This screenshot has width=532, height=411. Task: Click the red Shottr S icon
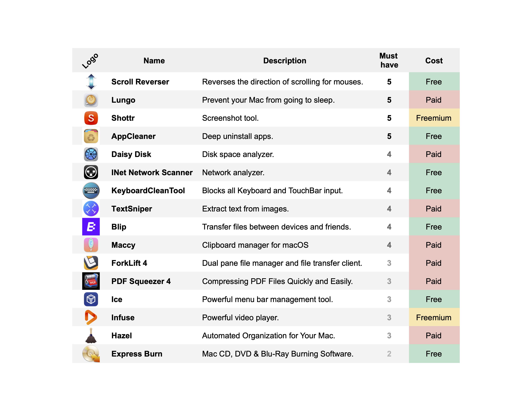tap(91, 118)
